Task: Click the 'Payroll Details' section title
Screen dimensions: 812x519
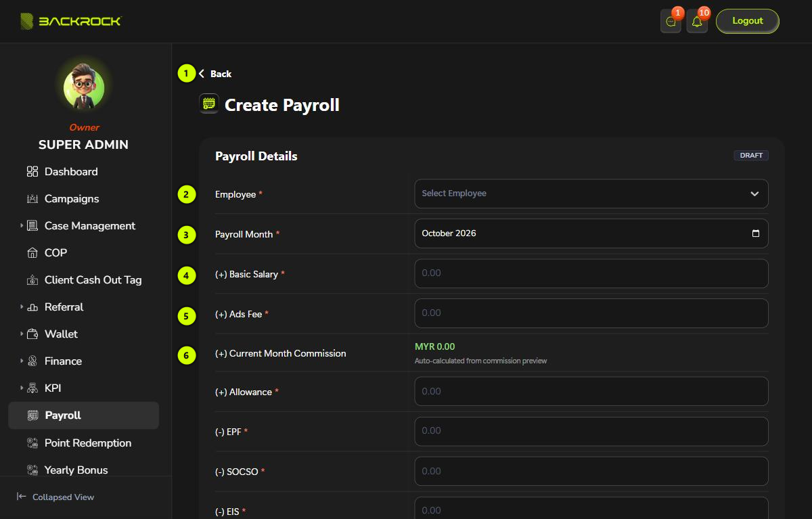Action: pos(256,156)
